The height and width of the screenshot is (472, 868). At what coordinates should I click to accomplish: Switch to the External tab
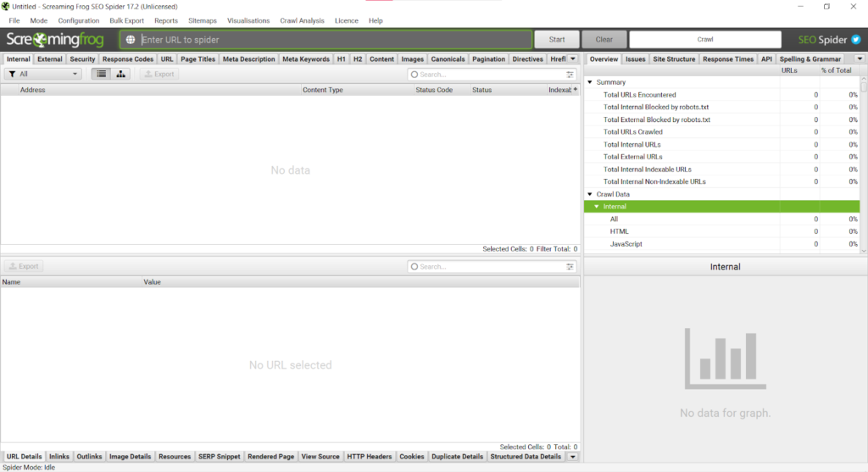(50, 58)
